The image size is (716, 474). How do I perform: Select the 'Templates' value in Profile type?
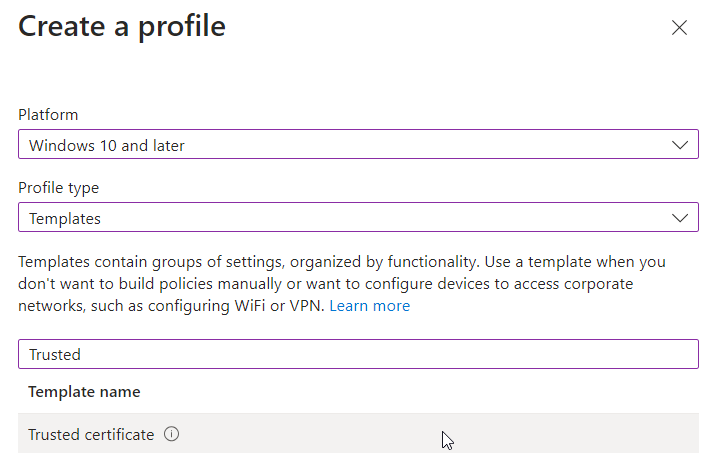point(65,219)
